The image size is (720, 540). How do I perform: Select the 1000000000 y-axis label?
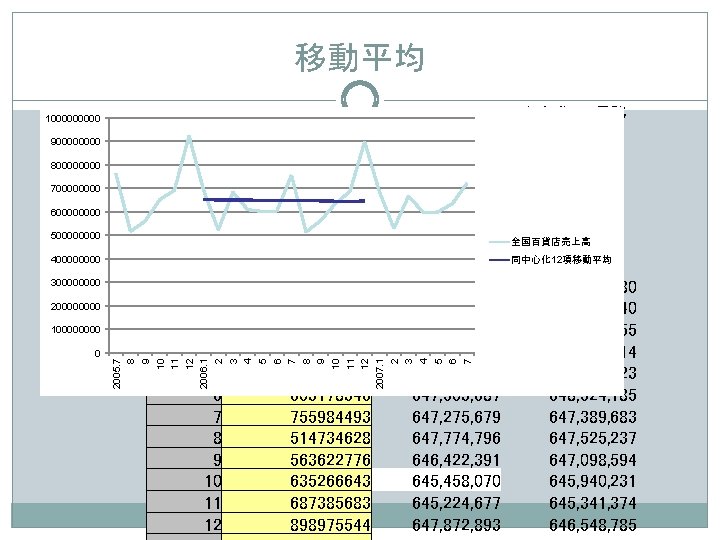pos(73,118)
